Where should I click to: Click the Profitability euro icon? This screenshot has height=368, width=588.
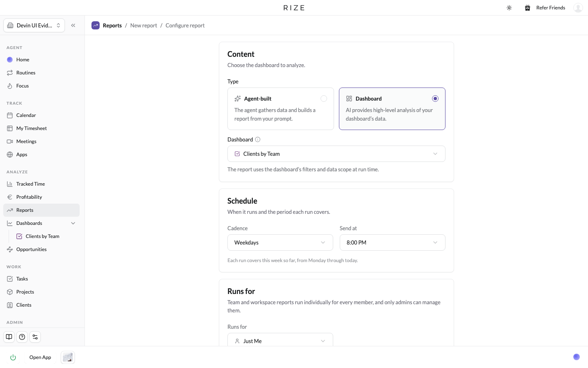pos(10,197)
